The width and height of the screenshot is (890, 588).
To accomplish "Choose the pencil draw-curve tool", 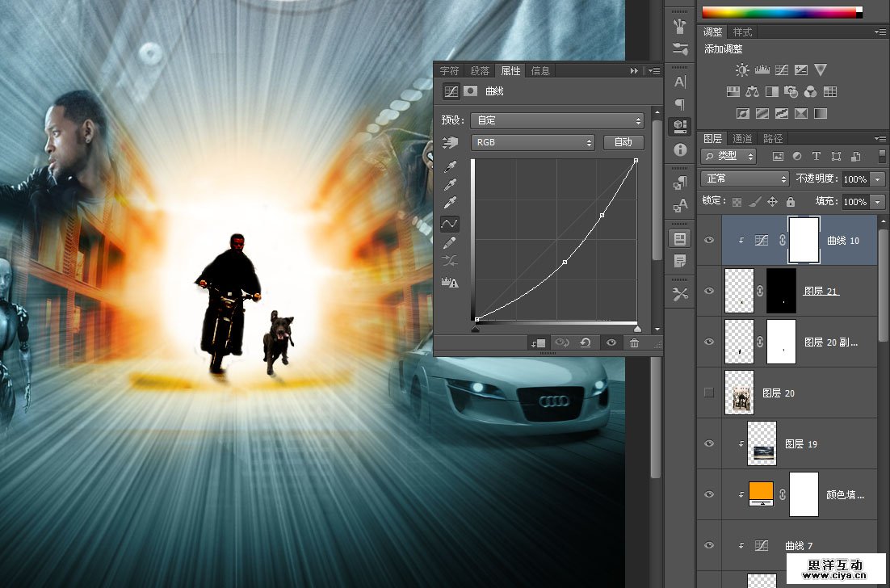I will click(451, 241).
